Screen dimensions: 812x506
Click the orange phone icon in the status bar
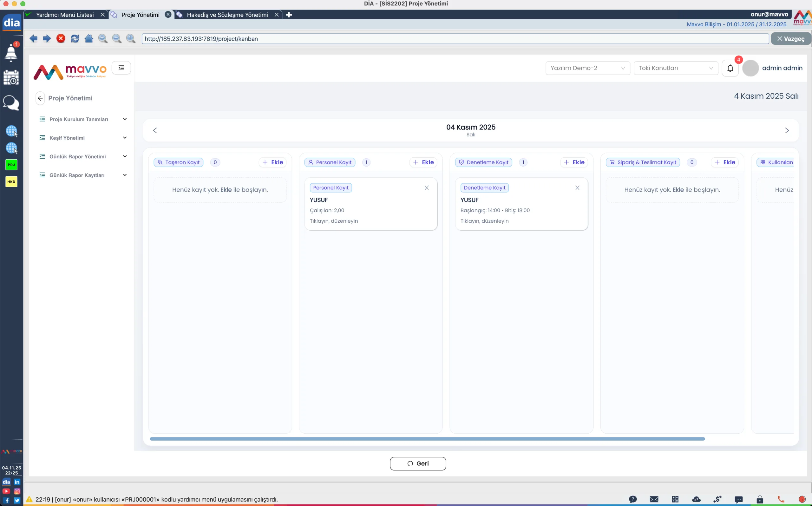pyautogui.click(x=781, y=500)
